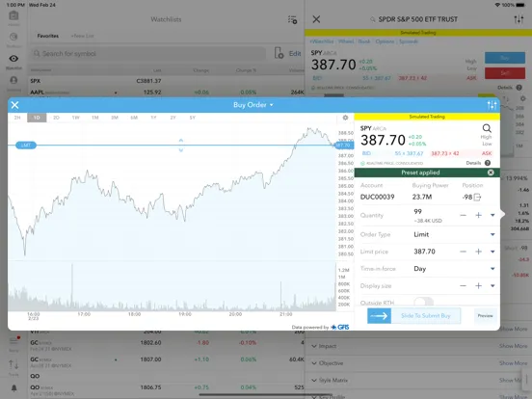This screenshot has height=399, width=532.
Task: Select the SPX watchlist row
Action: coord(166,81)
